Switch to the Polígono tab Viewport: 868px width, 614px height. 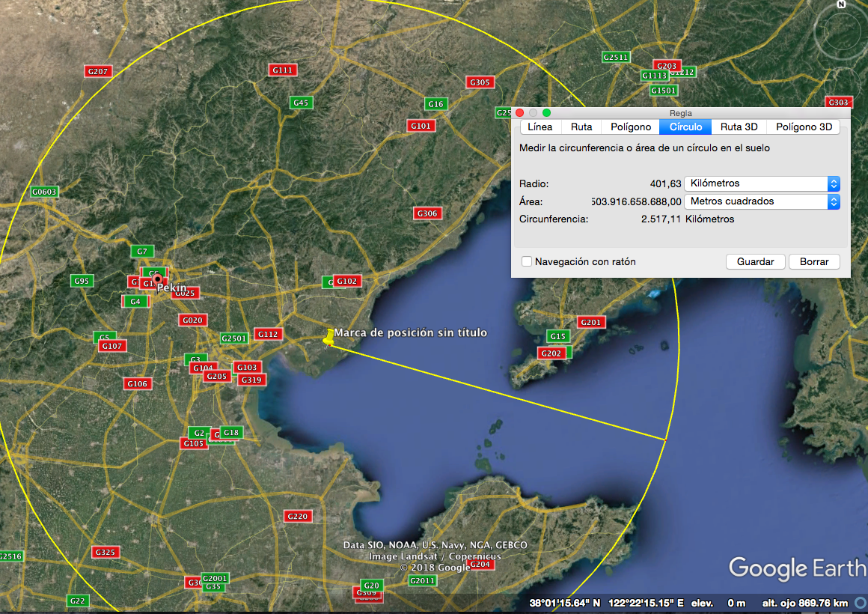[x=630, y=127]
